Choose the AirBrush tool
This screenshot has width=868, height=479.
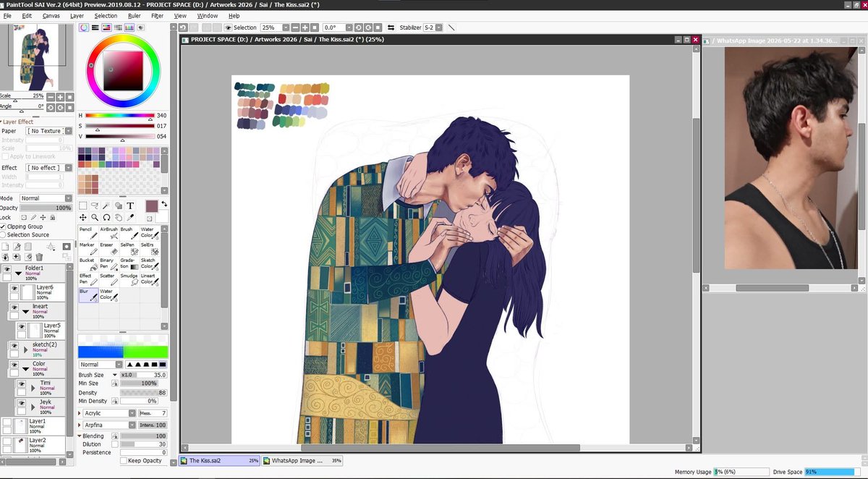[109, 233]
